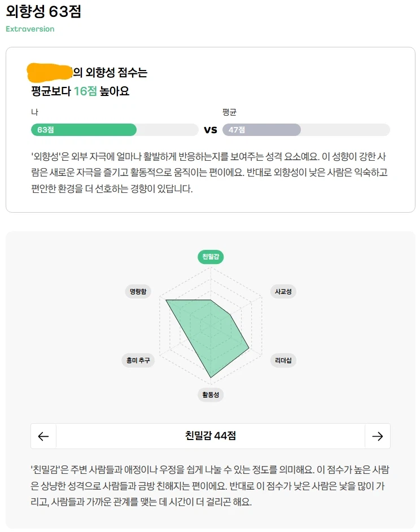Click the gray 47점 average score bar

(261, 130)
